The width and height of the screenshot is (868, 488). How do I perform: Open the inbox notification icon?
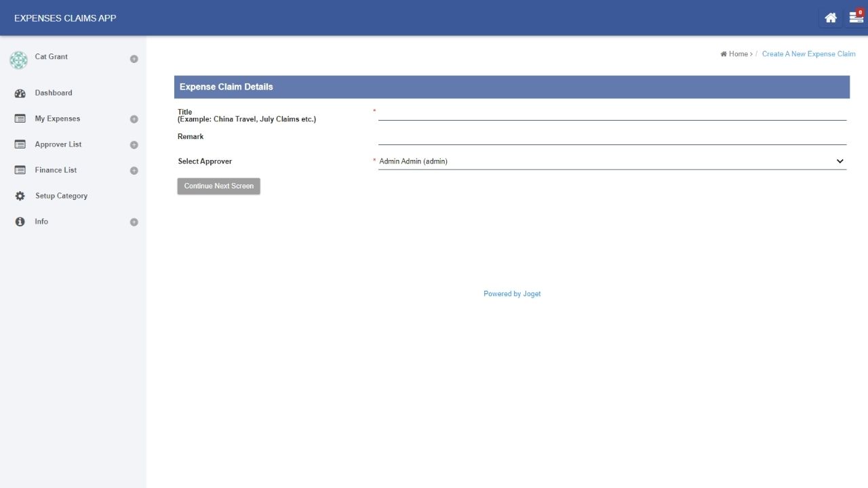[856, 18]
